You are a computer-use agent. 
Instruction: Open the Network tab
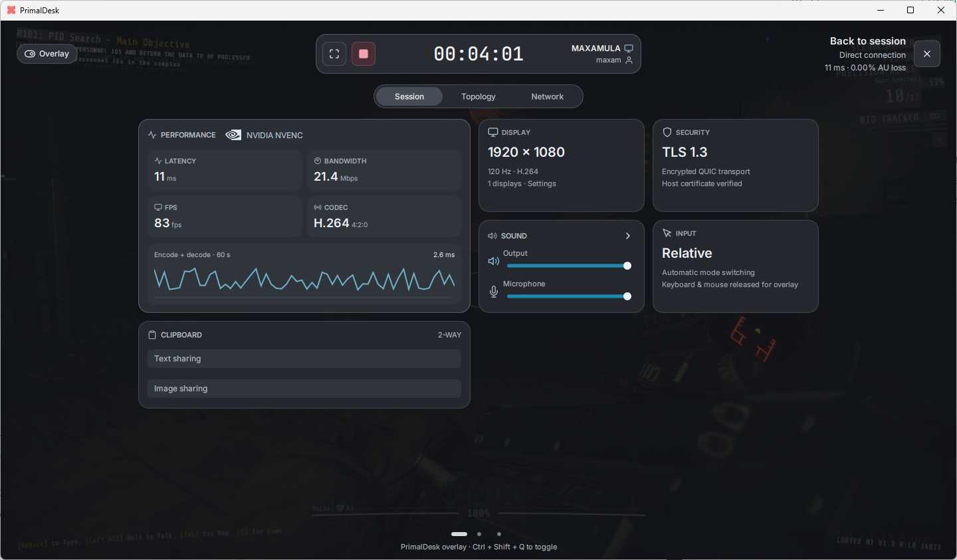[548, 96]
